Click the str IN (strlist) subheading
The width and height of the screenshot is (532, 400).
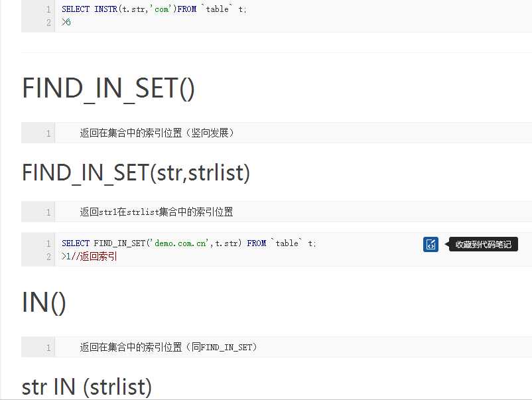coord(87,387)
